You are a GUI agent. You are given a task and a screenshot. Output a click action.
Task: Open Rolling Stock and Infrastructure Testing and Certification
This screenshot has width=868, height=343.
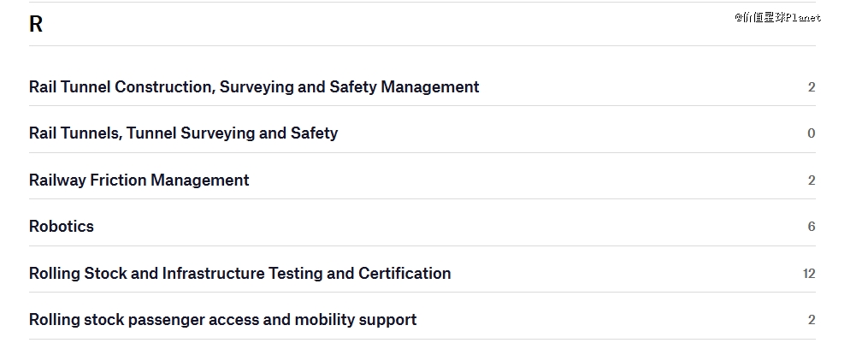click(x=239, y=273)
